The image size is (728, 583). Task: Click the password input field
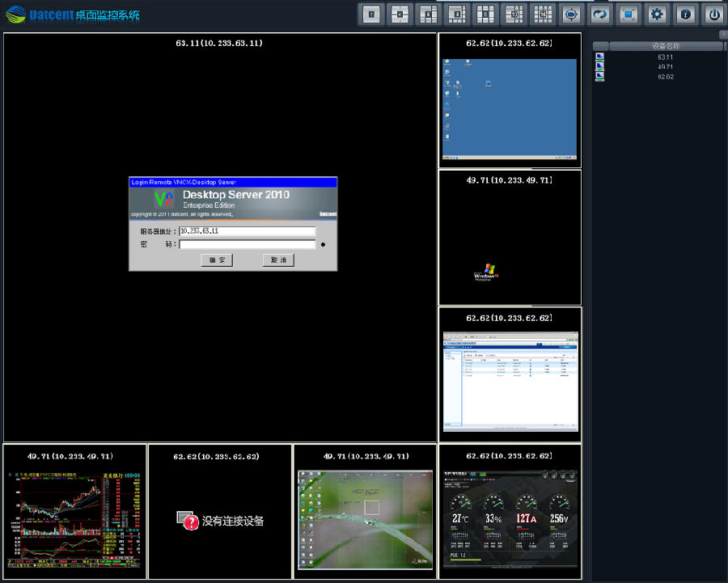tap(247, 244)
